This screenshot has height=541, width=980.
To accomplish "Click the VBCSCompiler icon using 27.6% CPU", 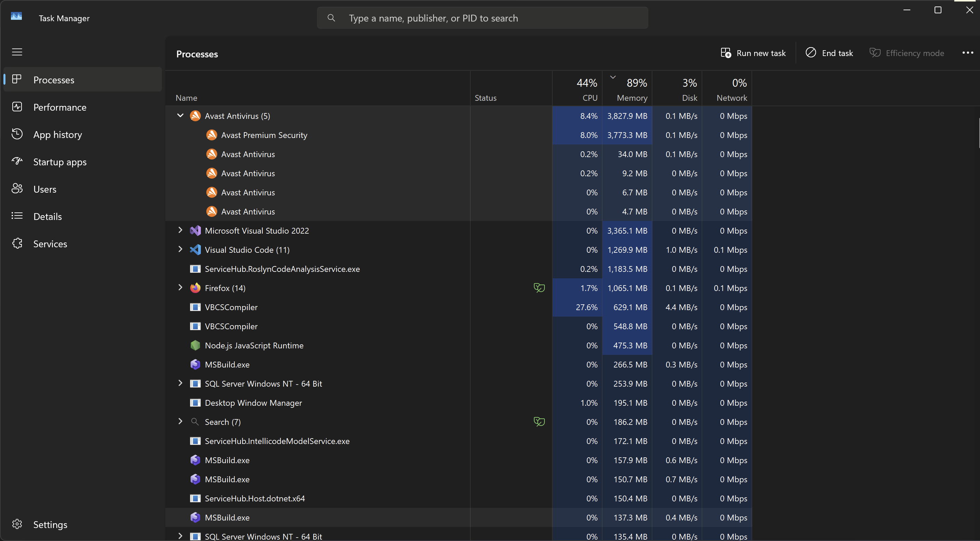I will [195, 307].
